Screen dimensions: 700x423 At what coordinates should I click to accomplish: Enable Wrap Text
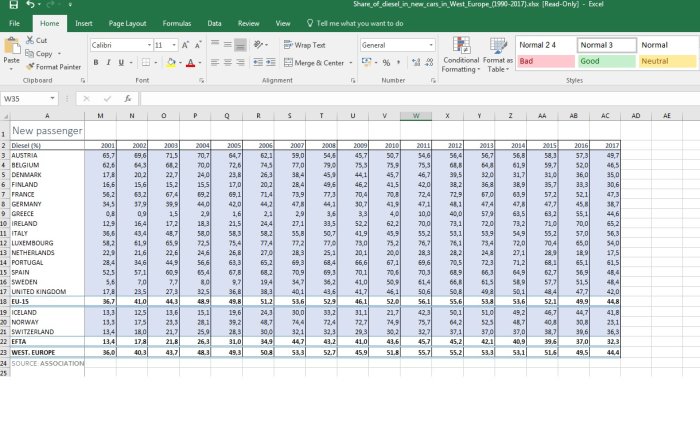tap(305, 45)
